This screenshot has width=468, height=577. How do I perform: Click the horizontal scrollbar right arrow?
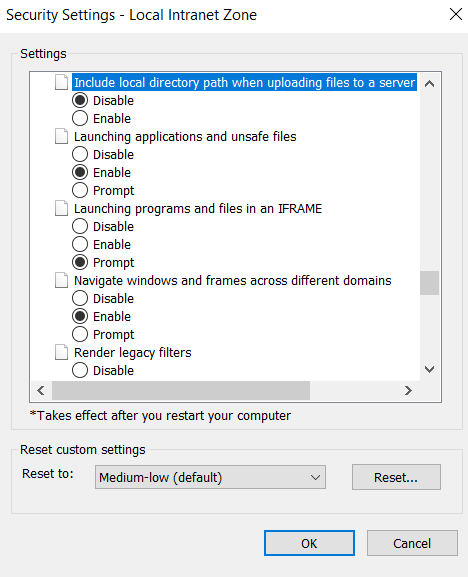click(408, 390)
